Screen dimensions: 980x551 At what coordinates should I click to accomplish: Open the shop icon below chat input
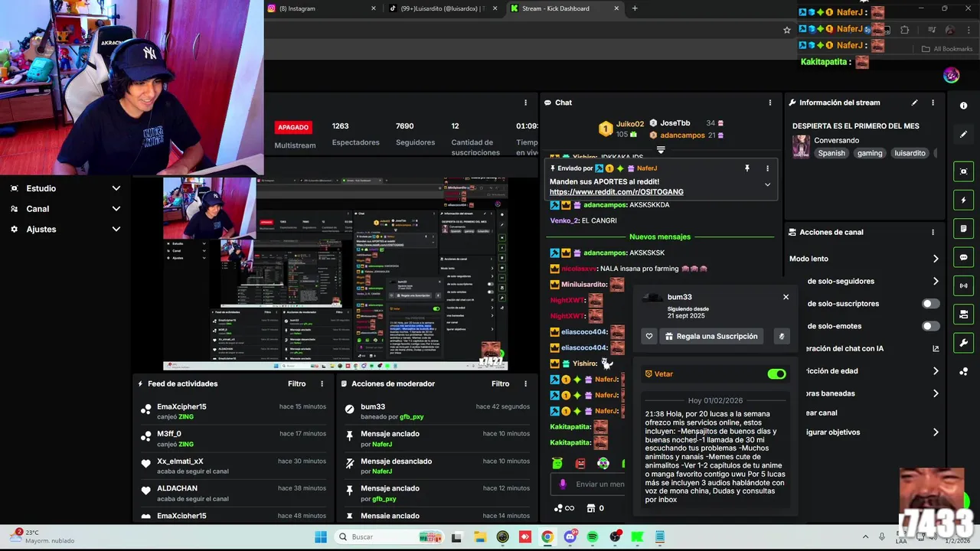[590, 508]
